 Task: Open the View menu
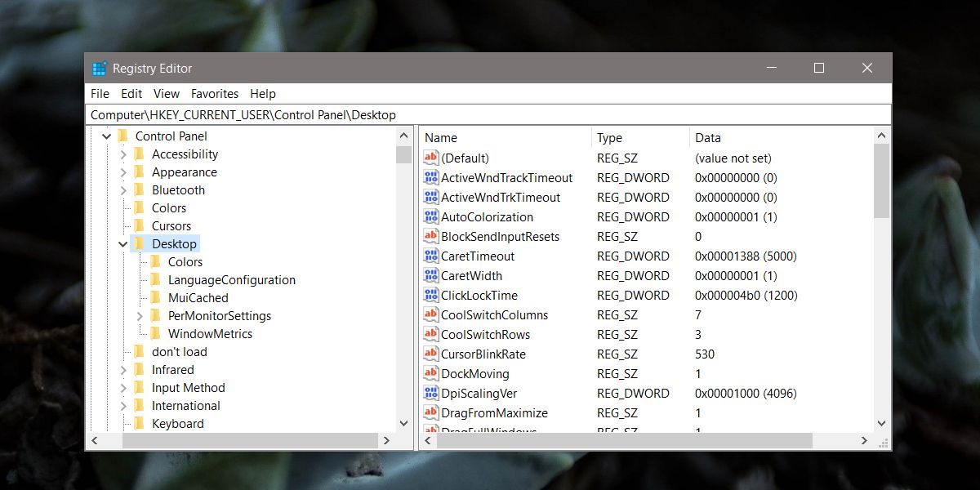[167, 94]
